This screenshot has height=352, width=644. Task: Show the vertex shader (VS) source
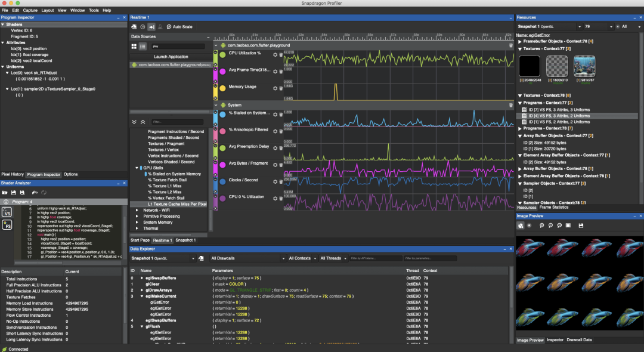point(7,212)
